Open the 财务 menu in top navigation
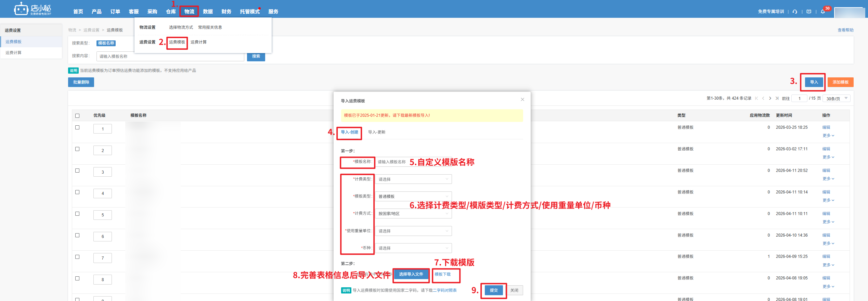 pyautogui.click(x=226, y=12)
